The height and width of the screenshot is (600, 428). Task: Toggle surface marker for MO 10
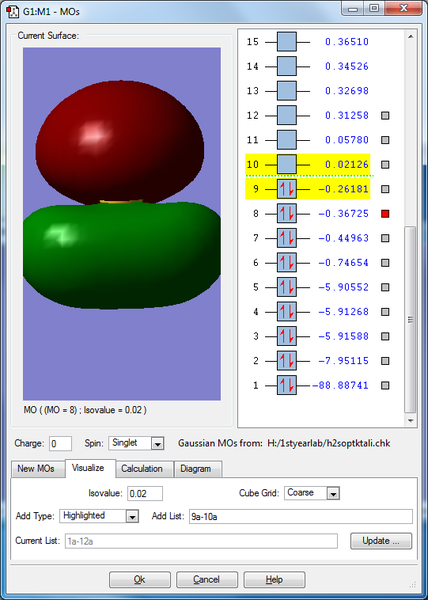pyautogui.click(x=385, y=165)
